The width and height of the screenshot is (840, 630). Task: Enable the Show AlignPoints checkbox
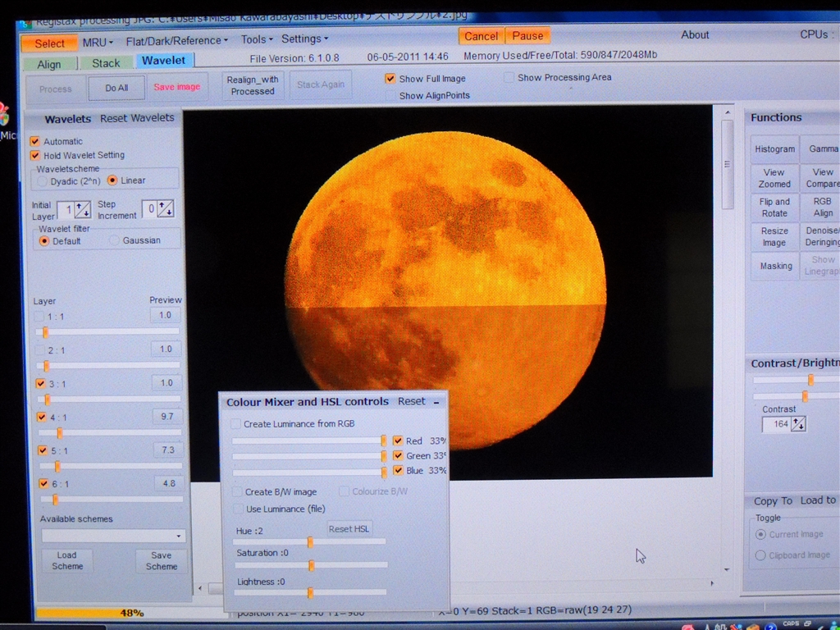[390, 96]
